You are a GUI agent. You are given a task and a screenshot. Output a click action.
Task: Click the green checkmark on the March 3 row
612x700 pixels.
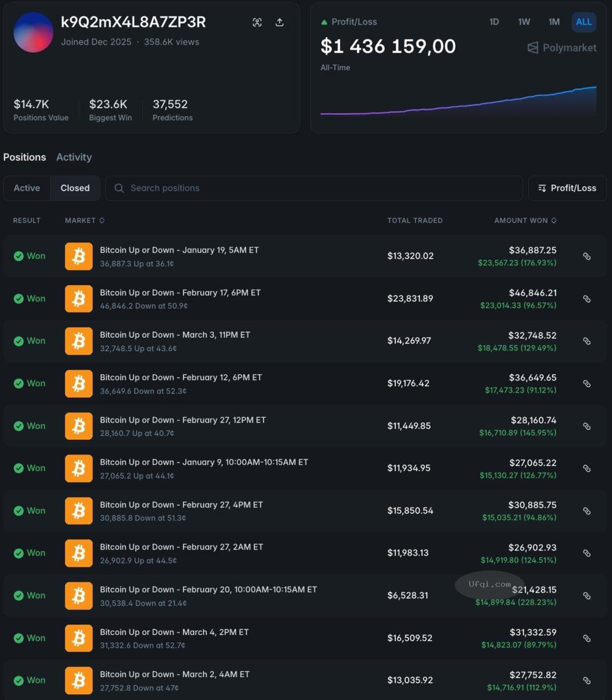click(18, 340)
